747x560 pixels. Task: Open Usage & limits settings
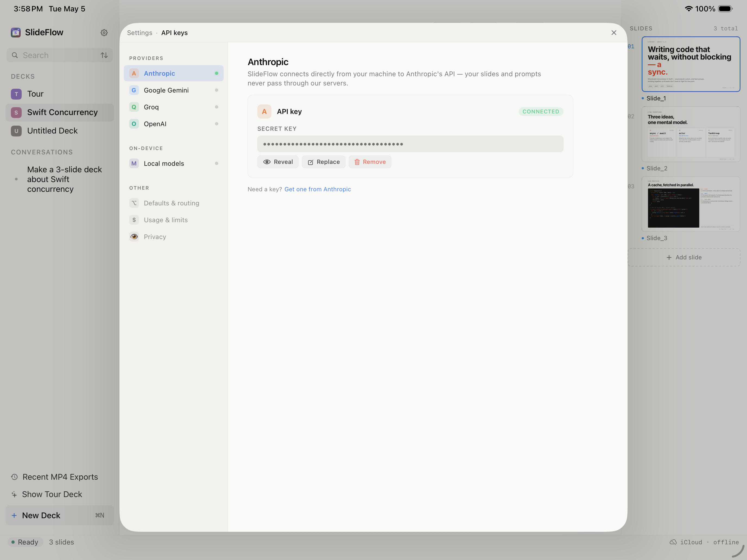coord(173,220)
